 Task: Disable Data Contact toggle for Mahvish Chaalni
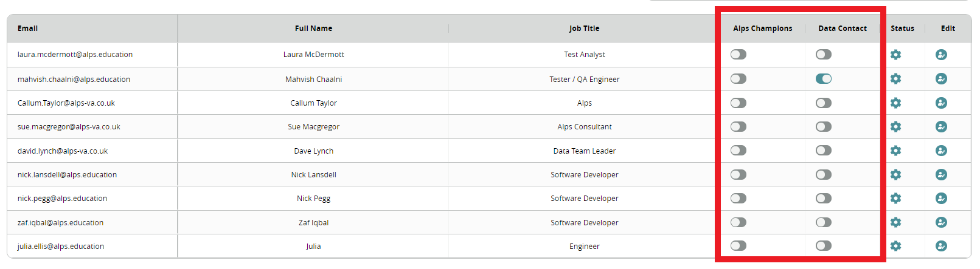pyautogui.click(x=824, y=79)
